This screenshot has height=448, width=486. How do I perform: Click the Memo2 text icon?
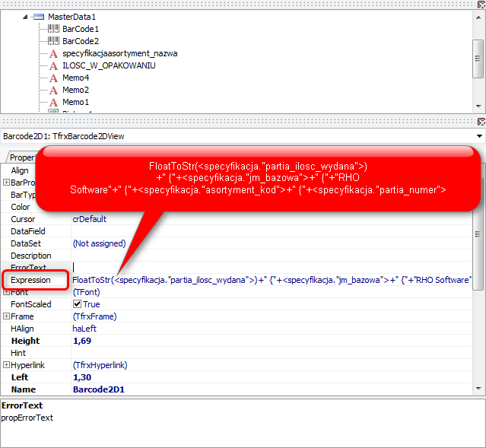[53, 91]
